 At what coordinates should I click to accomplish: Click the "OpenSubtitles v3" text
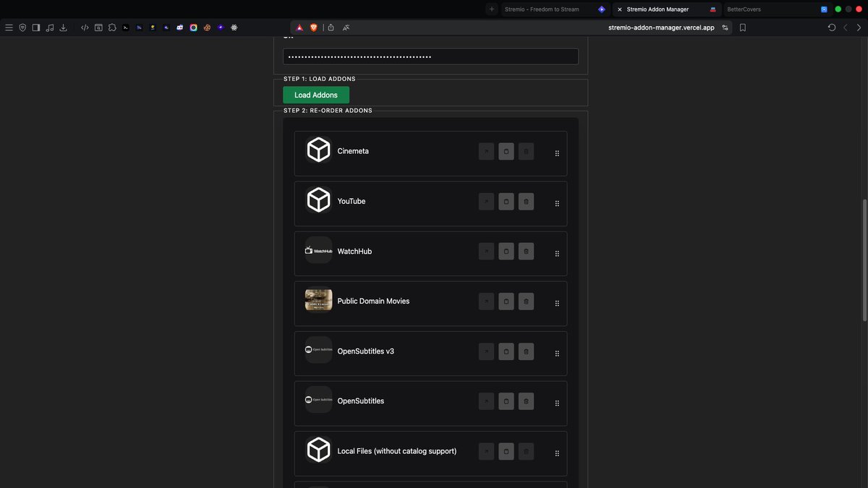[366, 351]
